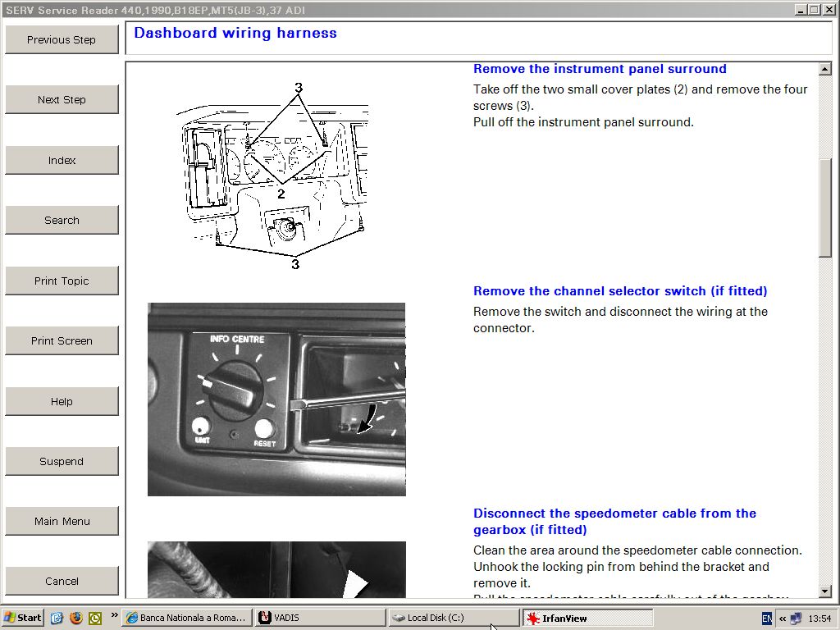Click the 'Disconnect the speedometer cable' heading
The width and height of the screenshot is (840, 630).
point(614,521)
